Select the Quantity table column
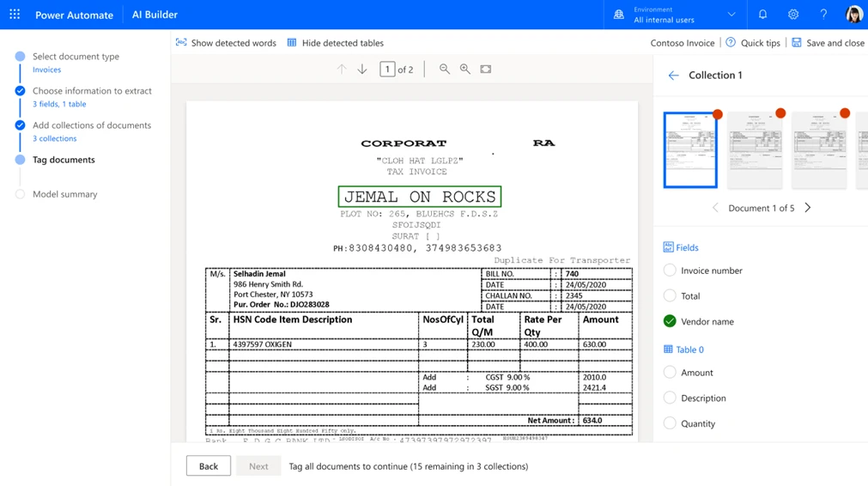868x486 pixels. click(670, 423)
